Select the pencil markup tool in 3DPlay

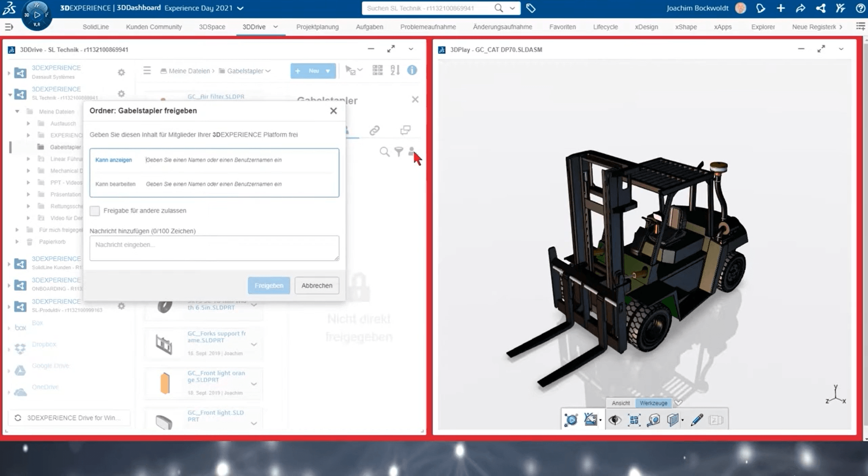pyautogui.click(x=697, y=420)
